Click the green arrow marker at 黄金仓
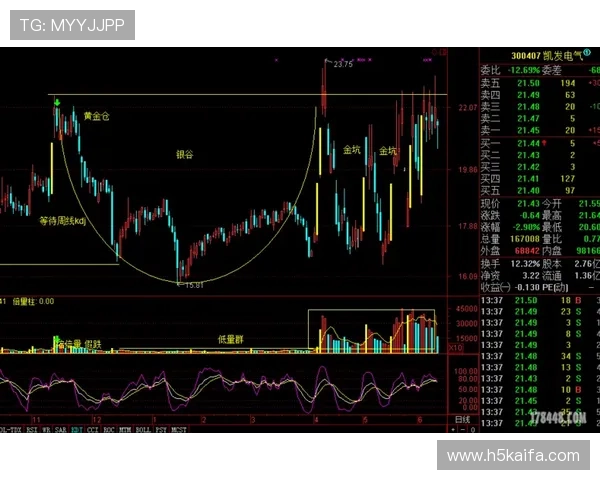 (x=58, y=102)
